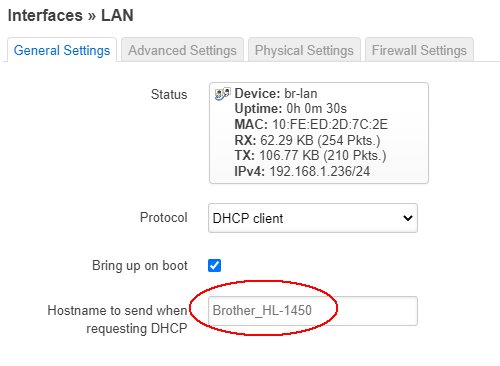Image resolution: width=500 pixels, height=366 pixels.
Task: Click the Status field label
Action: 169,94
